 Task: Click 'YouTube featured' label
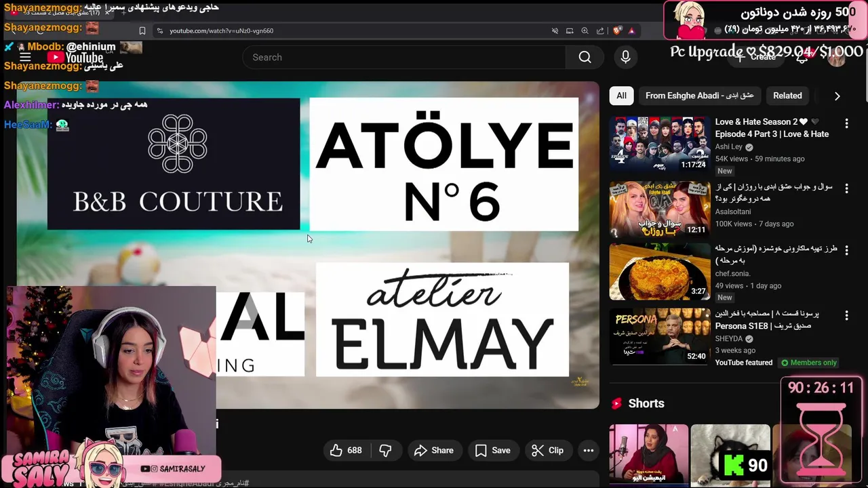[x=743, y=363]
